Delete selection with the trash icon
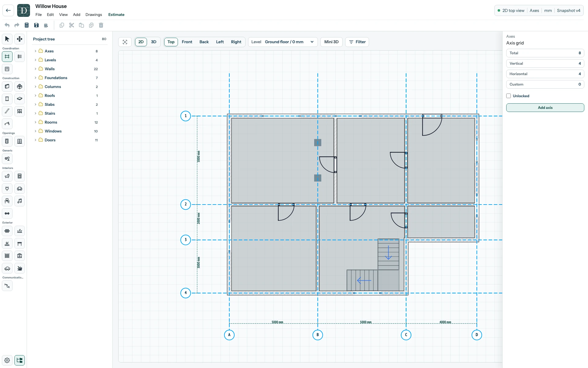Screen dimensions: 588x368 coord(101,25)
